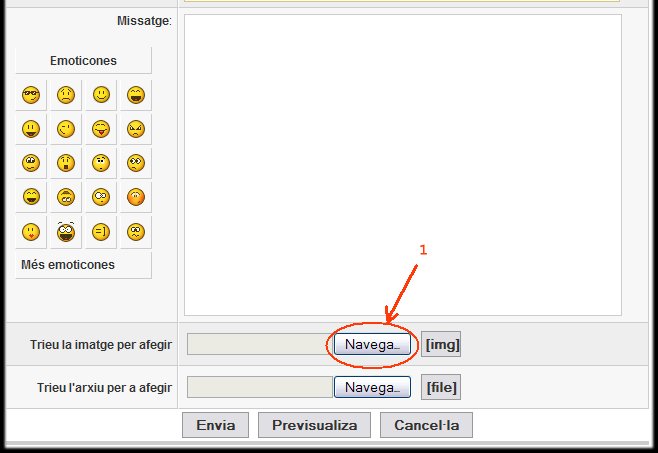Submit the post with Envia
658x453 pixels.
coord(215,425)
